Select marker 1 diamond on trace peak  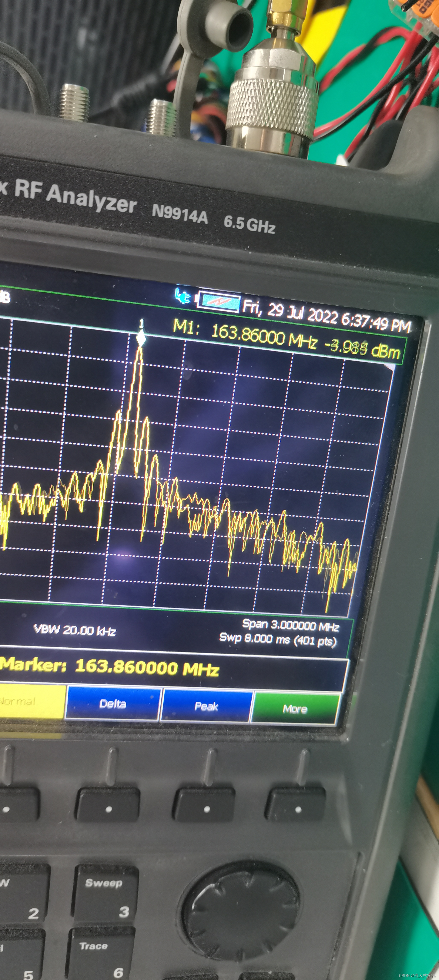pyautogui.click(x=141, y=338)
